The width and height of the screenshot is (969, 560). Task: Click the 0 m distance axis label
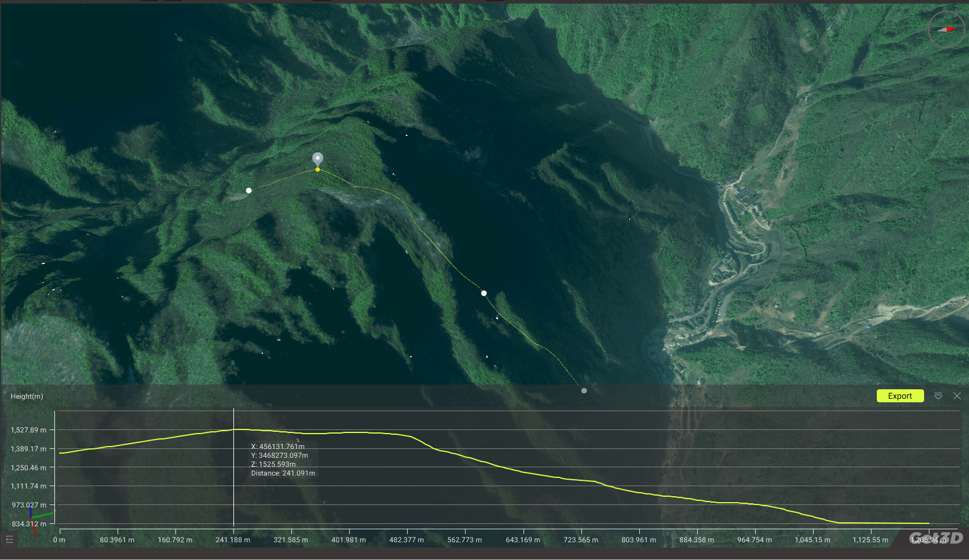point(59,540)
